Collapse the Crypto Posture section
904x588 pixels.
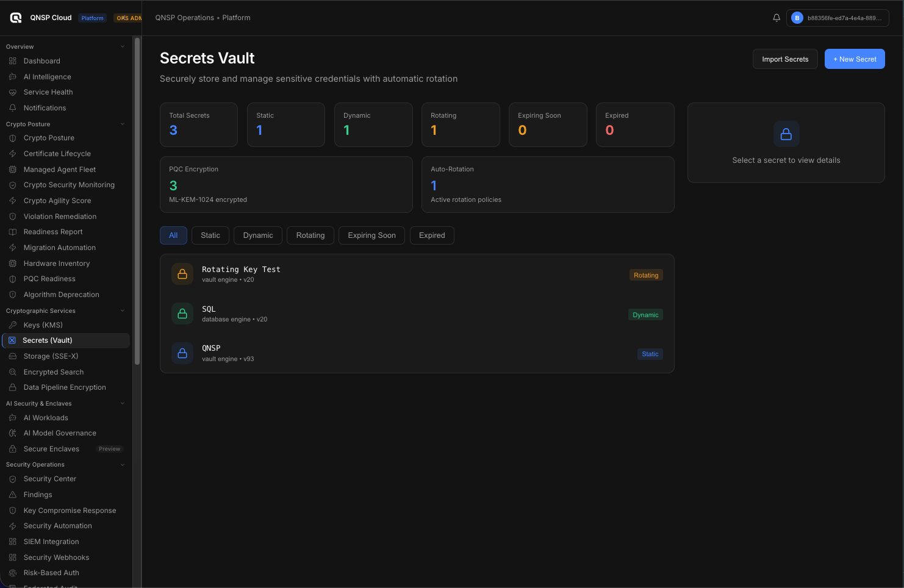point(122,123)
